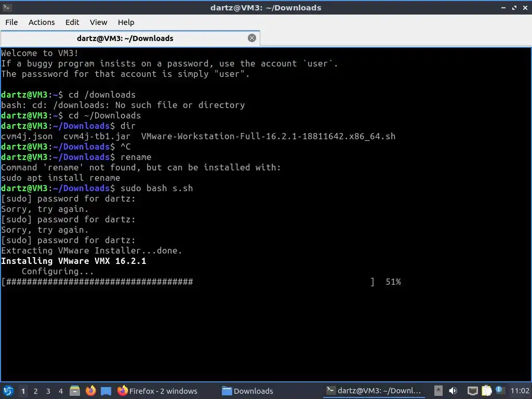
Task: Open the Lubuntu application menu button
Action: tap(8, 391)
